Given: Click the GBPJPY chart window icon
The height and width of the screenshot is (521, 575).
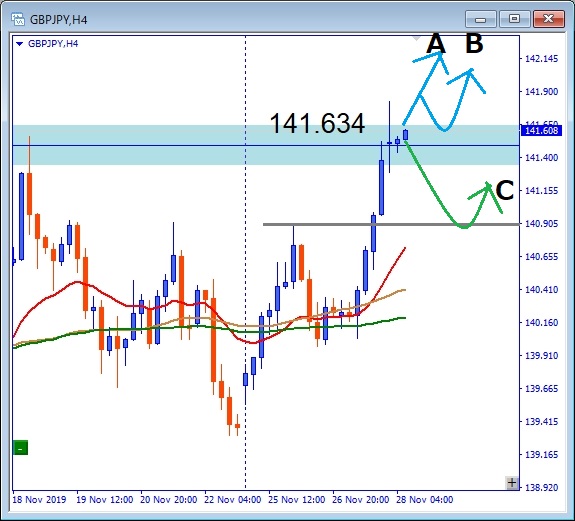Looking at the screenshot, I should click(17, 19).
